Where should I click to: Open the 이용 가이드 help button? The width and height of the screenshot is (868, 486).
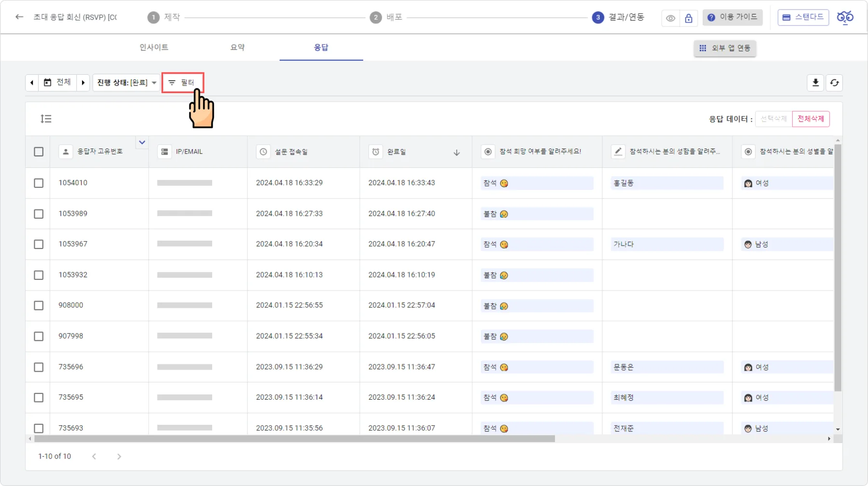click(732, 17)
